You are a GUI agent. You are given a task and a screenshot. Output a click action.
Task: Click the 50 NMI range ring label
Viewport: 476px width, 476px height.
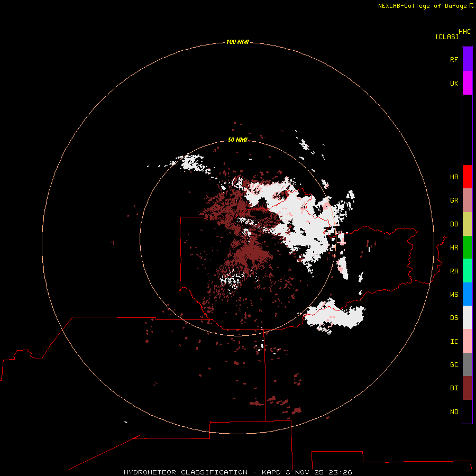[237, 140]
